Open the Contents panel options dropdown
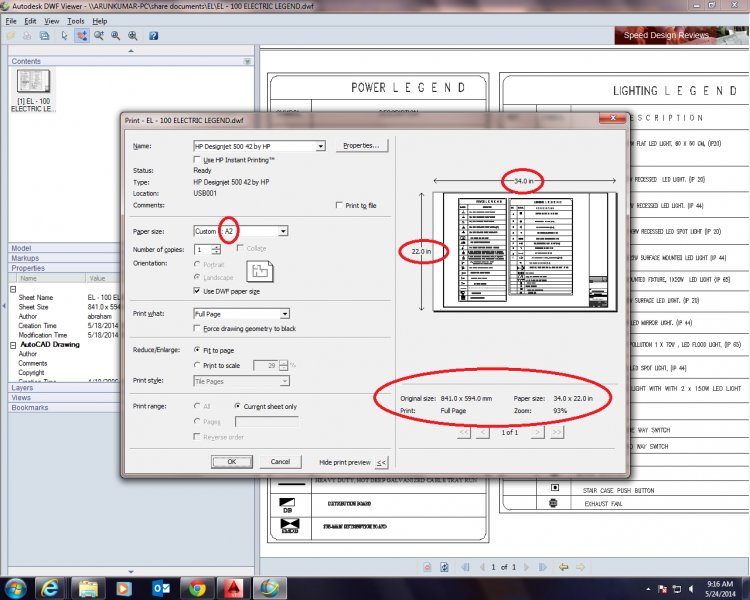Viewport: 750px width, 600px height. click(247, 61)
